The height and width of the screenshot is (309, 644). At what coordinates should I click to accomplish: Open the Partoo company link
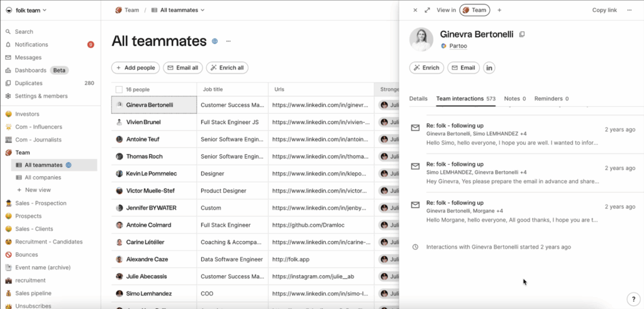458,46
